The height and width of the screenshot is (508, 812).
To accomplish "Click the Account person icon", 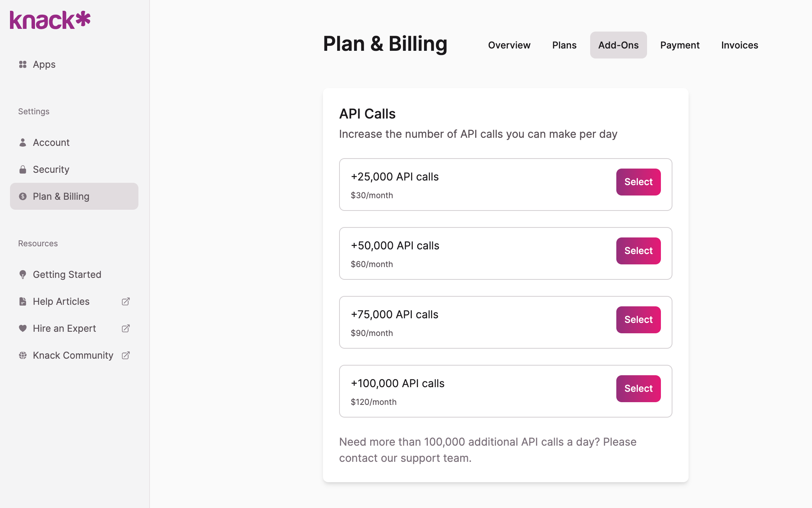I will [23, 142].
